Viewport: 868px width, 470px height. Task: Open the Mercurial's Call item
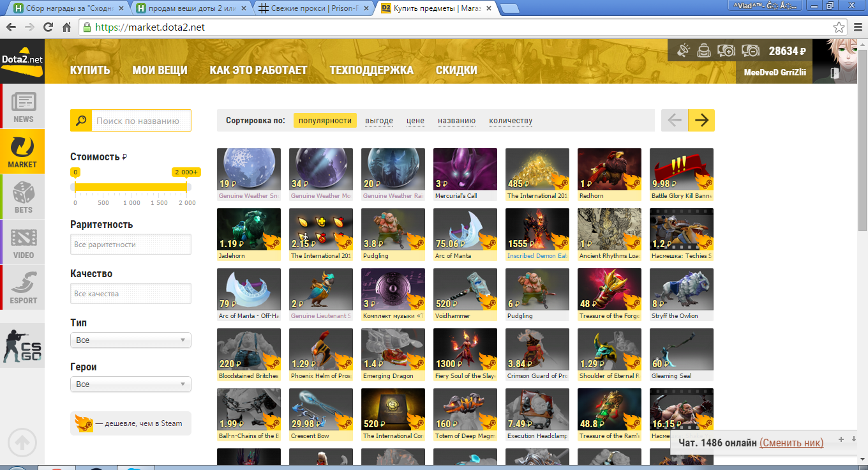click(x=465, y=174)
